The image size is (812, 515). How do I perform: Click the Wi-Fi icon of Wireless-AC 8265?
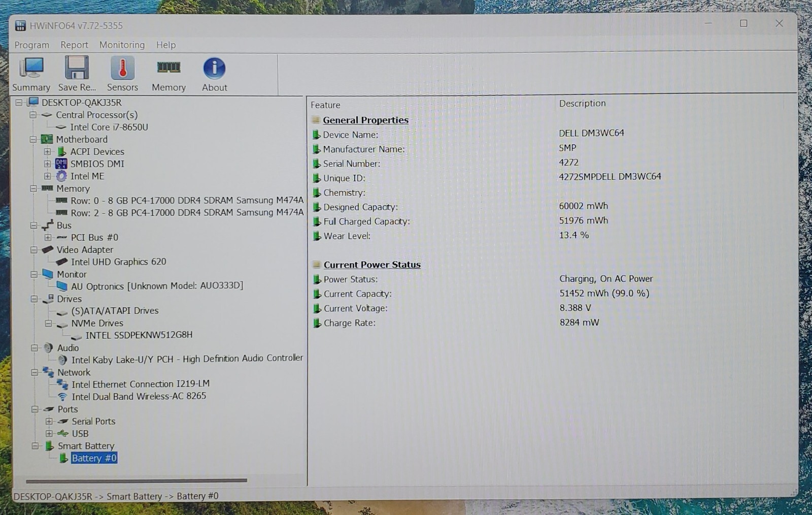tap(62, 397)
